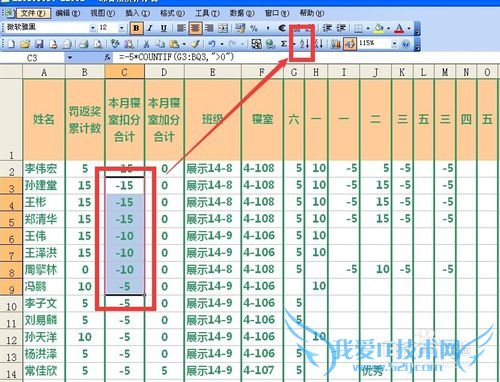Increase the cell indent

pos(341,28)
